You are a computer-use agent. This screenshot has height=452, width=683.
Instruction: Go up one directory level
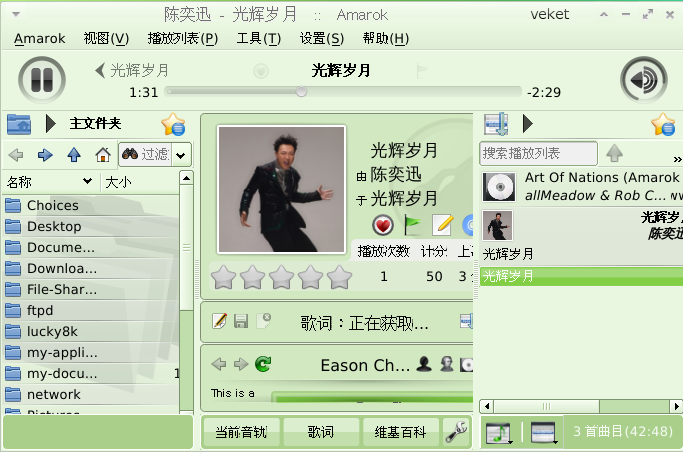[74, 155]
